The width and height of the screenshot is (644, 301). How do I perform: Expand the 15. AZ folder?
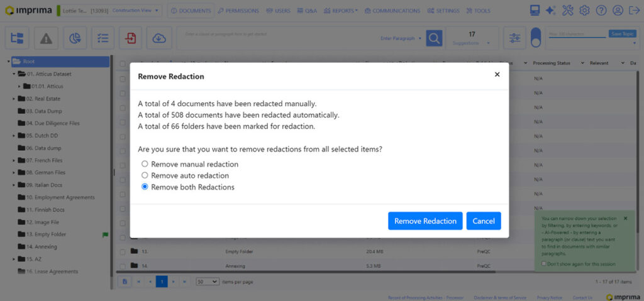14,259
